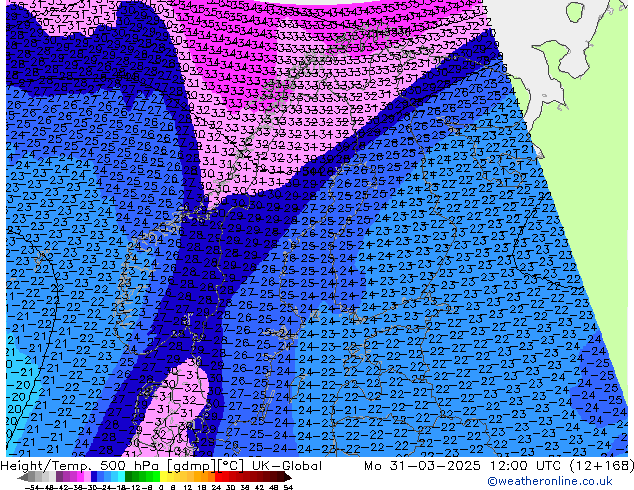Pick the bright green legend swatch before 0
This screenshot has height=490, width=634.
pyautogui.click(x=156, y=477)
